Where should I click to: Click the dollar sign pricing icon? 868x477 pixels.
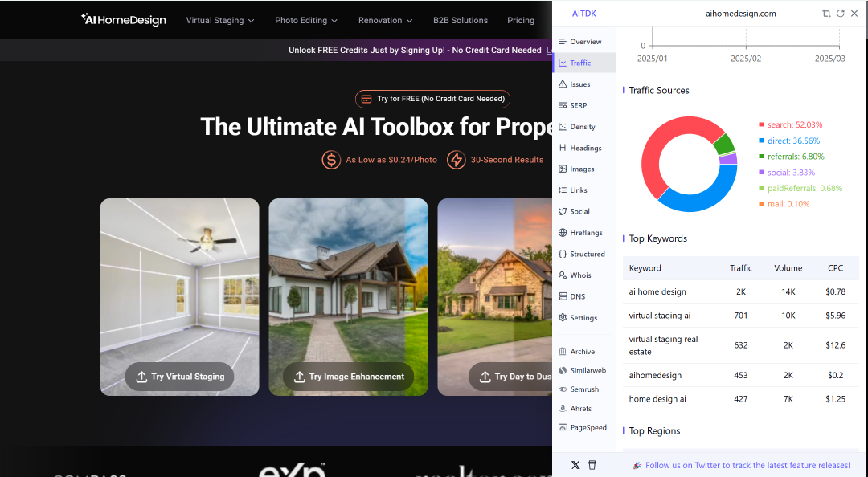(x=331, y=160)
